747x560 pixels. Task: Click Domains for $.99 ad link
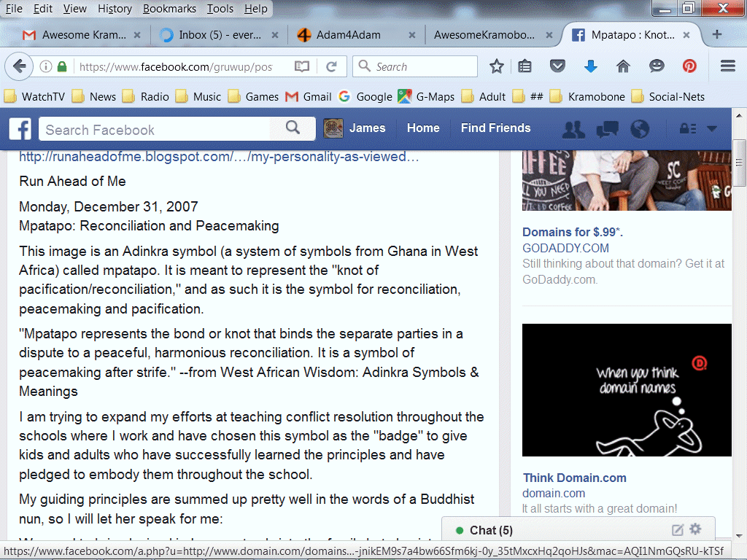573,232
